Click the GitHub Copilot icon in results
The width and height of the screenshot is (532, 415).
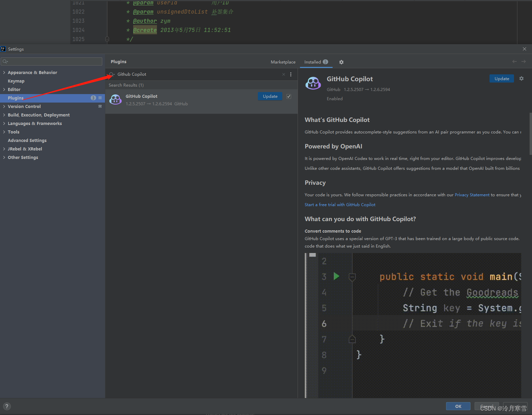(116, 100)
